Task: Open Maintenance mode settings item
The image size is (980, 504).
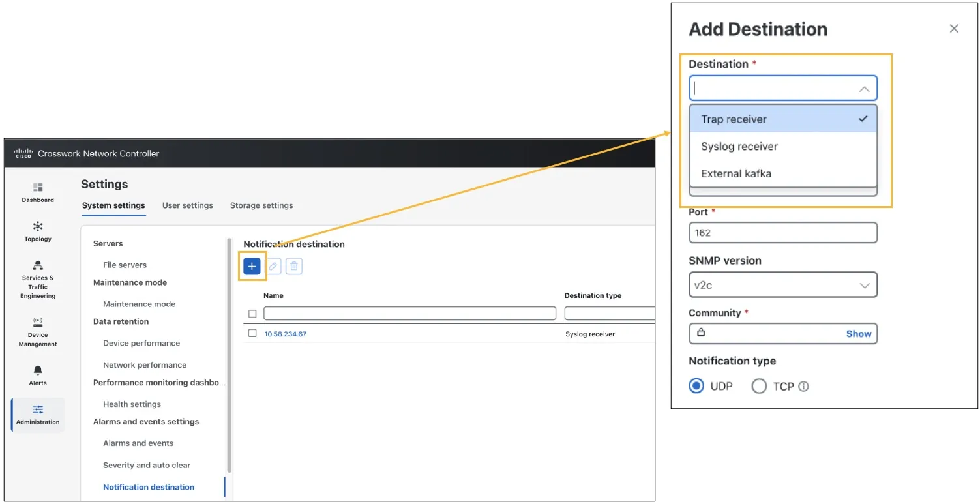Action: click(x=139, y=304)
